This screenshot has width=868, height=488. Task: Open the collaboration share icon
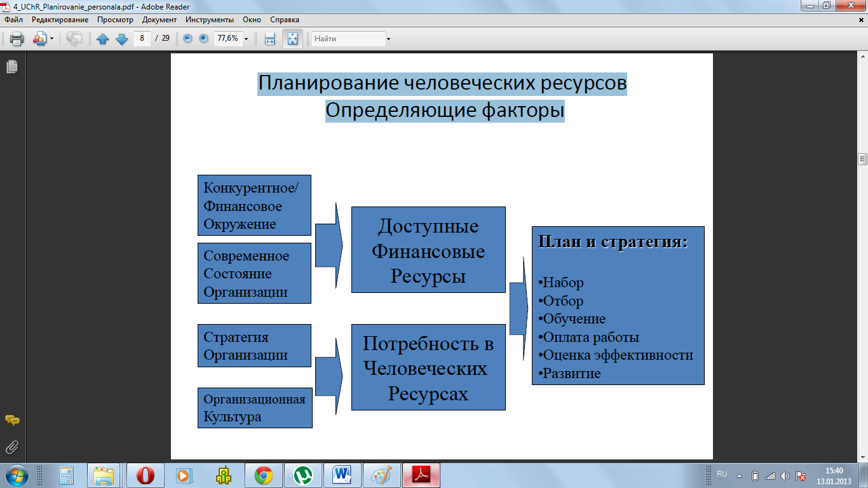click(x=39, y=39)
